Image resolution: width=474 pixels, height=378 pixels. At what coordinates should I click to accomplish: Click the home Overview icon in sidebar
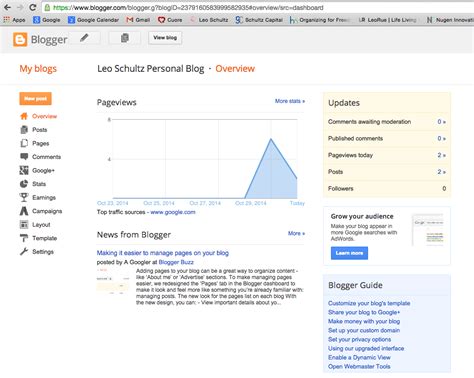click(24, 116)
